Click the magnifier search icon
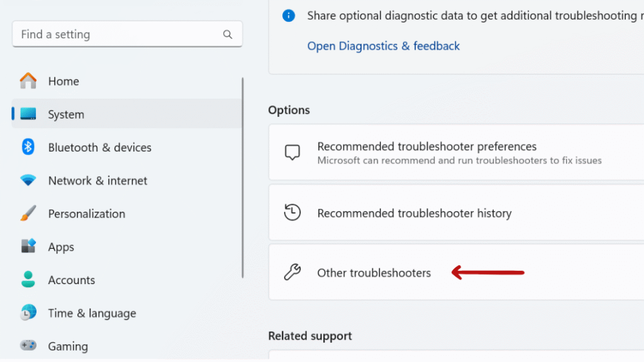 tap(228, 35)
